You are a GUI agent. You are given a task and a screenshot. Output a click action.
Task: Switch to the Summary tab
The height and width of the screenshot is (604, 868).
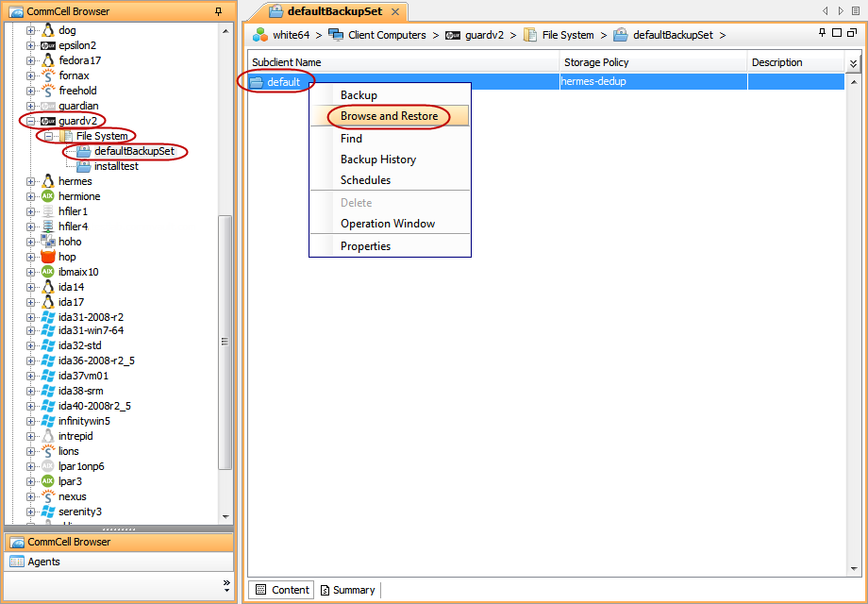tap(347, 589)
